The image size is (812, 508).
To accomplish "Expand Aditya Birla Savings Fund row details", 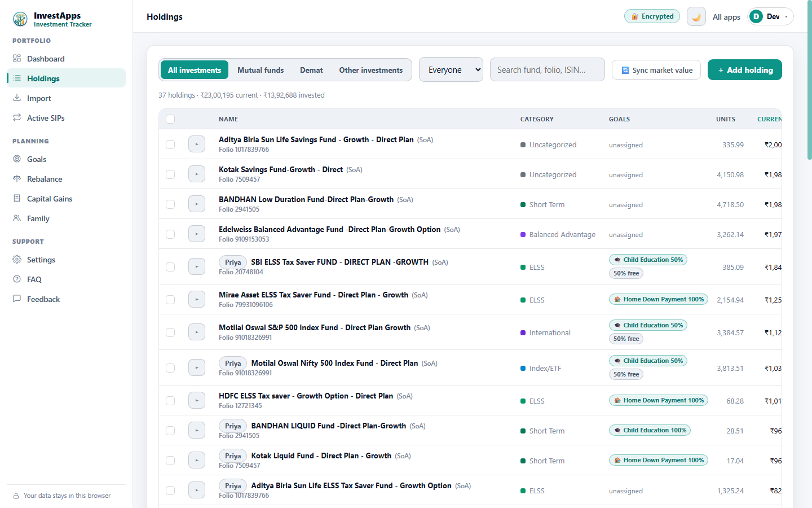I will 197,144.
